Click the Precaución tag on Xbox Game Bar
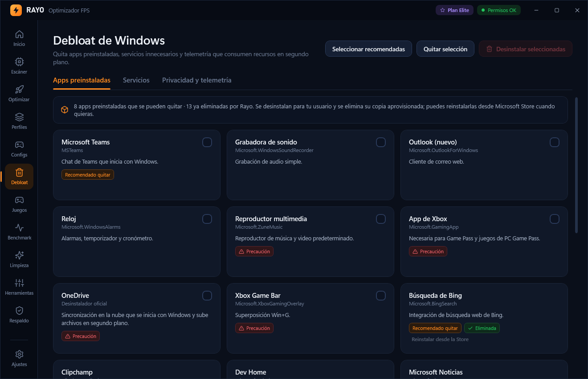This screenshot has width=588, height=379. point(254,328)
